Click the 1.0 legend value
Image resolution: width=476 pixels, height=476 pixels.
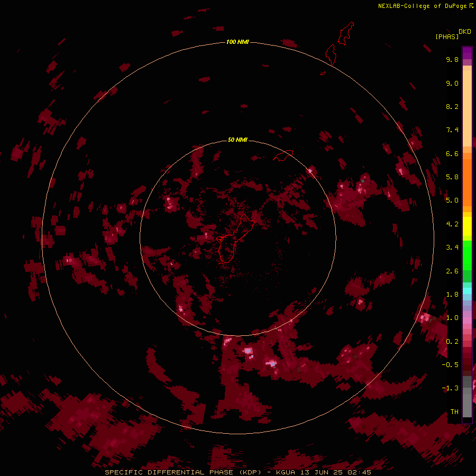pos(452,318)
